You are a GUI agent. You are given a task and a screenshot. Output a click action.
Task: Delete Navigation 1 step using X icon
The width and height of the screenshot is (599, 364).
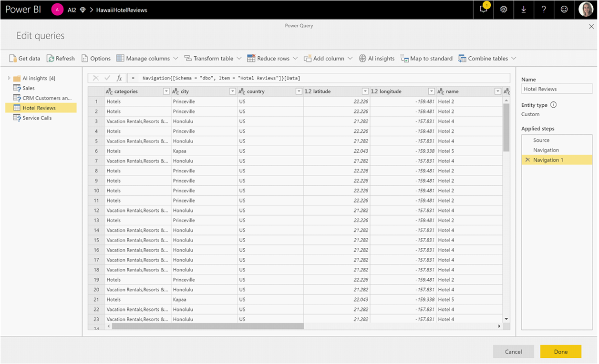[527, 160]
